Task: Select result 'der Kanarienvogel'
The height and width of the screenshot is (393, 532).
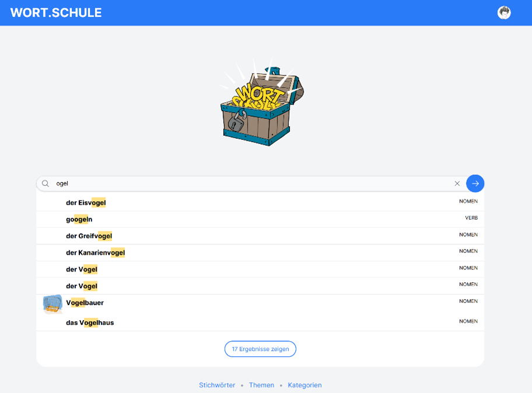Action: click(x=260, y=252)
